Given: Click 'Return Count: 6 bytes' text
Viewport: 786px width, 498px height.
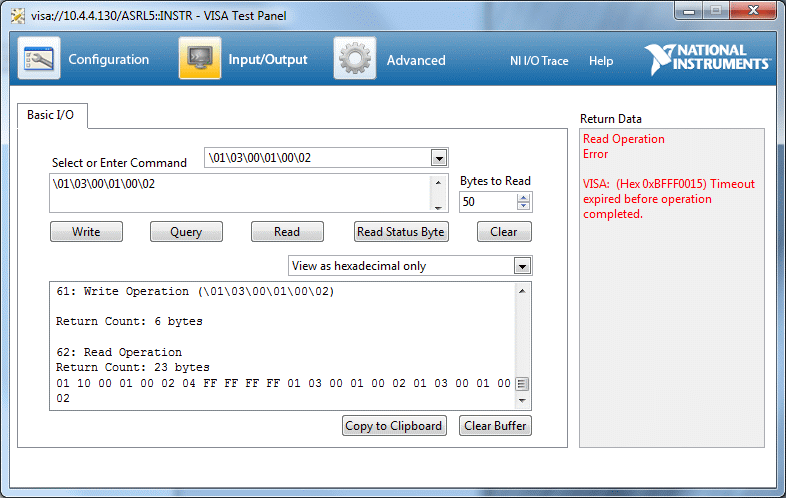Looking at the screenshot, I should (129, 321).
